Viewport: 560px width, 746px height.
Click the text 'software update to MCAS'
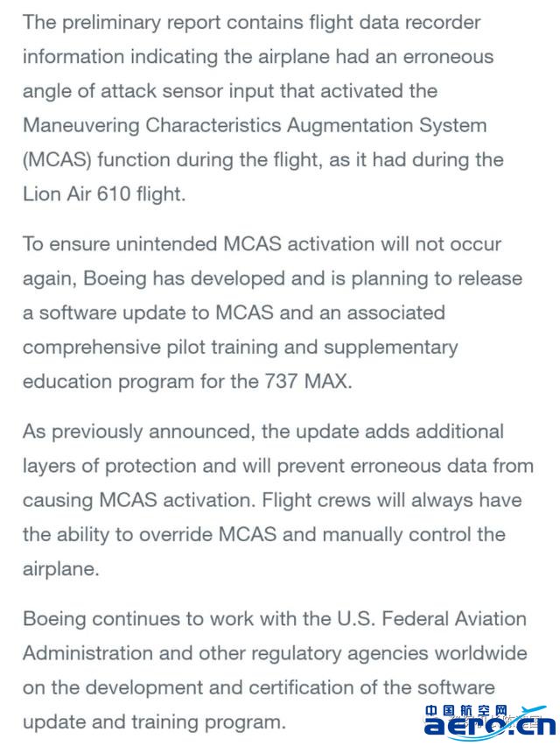157,313
